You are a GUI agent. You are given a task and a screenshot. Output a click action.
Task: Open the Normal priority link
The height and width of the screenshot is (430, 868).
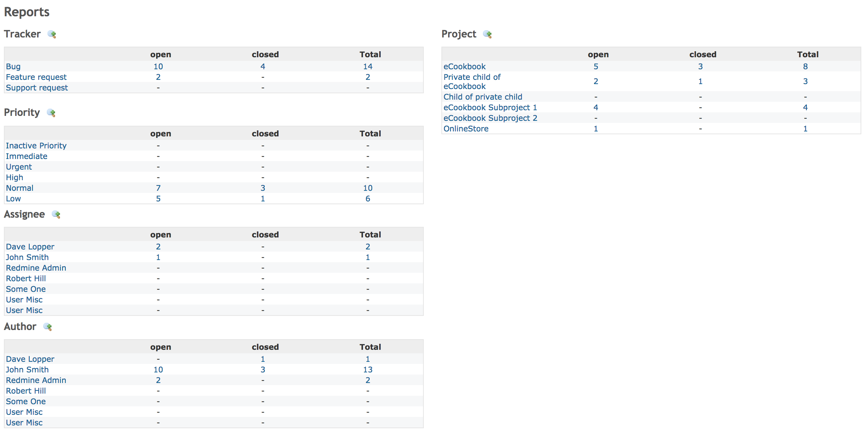point(19,188)
